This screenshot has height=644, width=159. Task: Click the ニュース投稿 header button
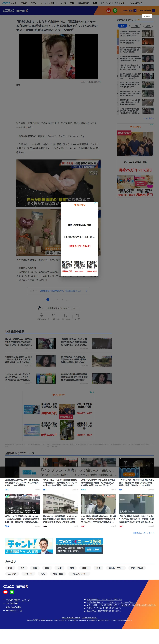pyautogui.click(x=129, y=11)
